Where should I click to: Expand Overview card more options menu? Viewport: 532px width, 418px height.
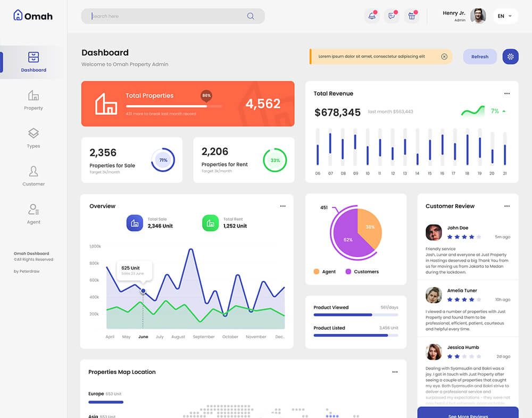[x=282, y=206]
